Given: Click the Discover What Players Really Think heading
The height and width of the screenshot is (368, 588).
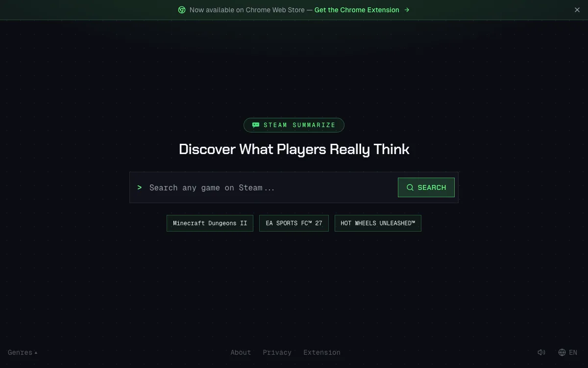Looking at the screenshot, I should click(x=294, y=149).
